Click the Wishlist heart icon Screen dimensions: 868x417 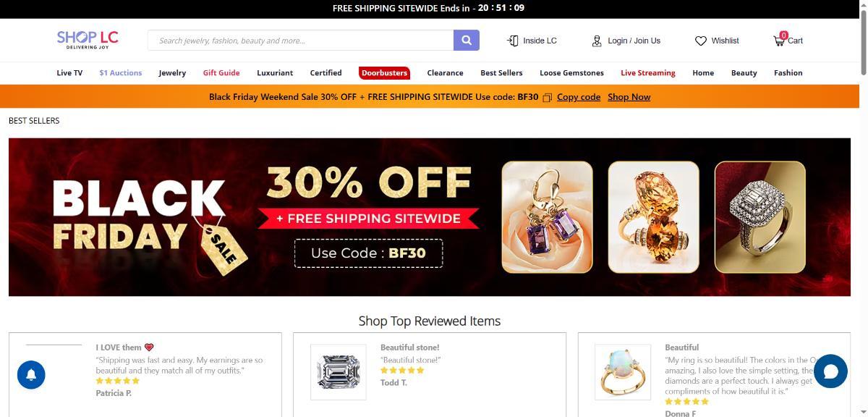tap(700, 41)
